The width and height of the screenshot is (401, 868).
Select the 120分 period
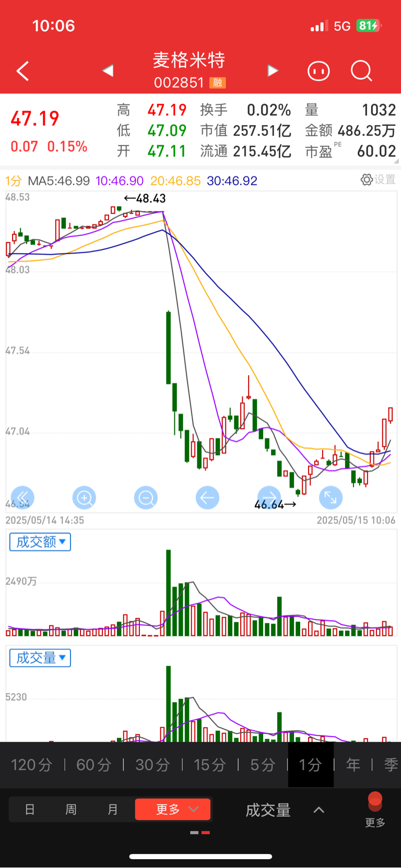32,765
